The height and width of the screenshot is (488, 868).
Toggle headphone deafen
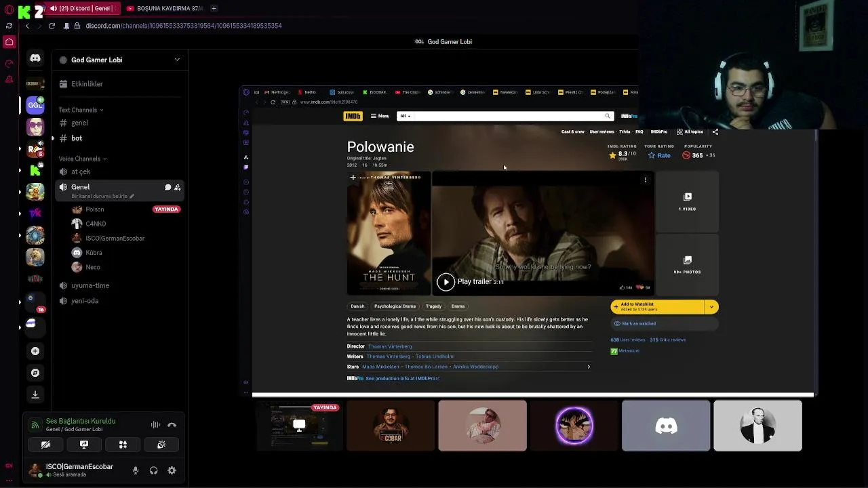pyautogui.click(x=153, y=470)
